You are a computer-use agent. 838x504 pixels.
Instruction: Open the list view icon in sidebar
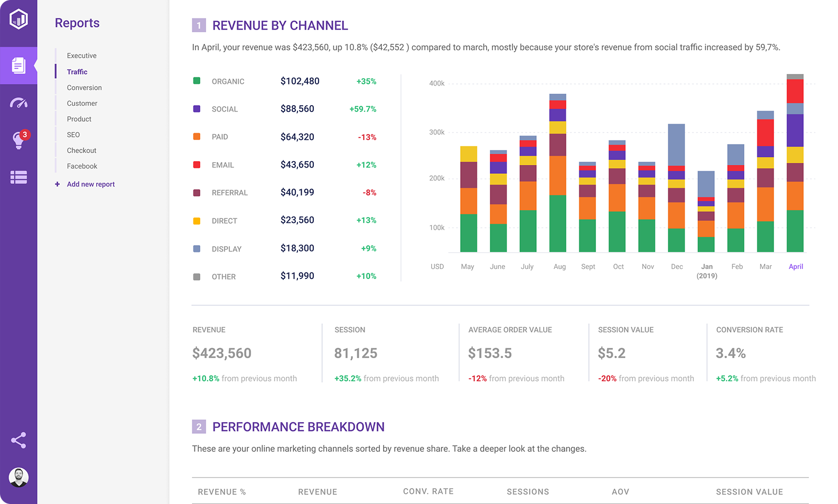(18, 178)
